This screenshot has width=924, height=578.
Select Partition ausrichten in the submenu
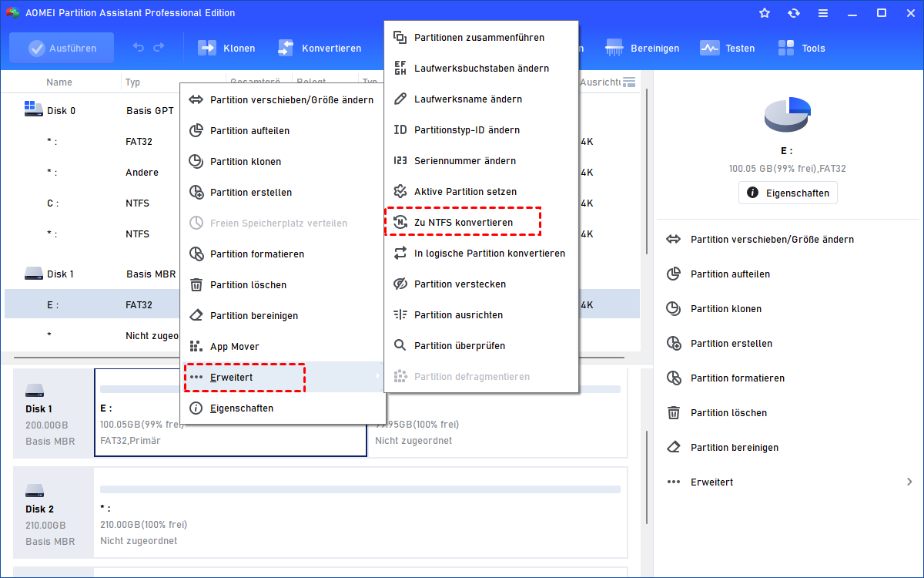pos(481,314)
